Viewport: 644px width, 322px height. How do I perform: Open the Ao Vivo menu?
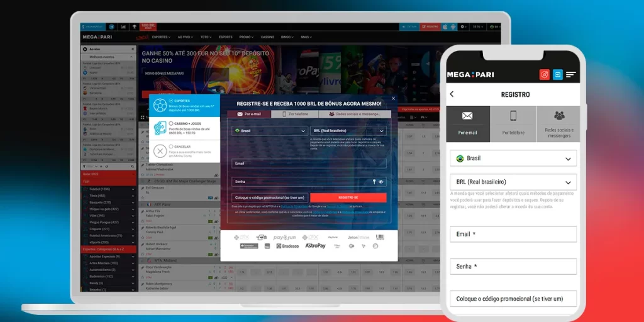(x=186, y=37)
